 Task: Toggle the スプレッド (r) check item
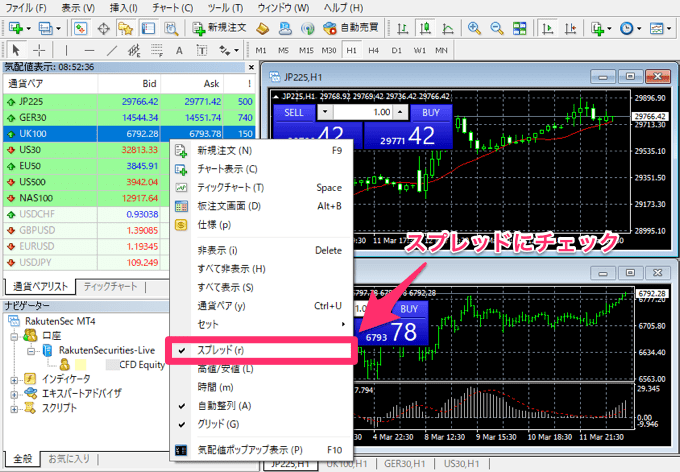[262, 350]
